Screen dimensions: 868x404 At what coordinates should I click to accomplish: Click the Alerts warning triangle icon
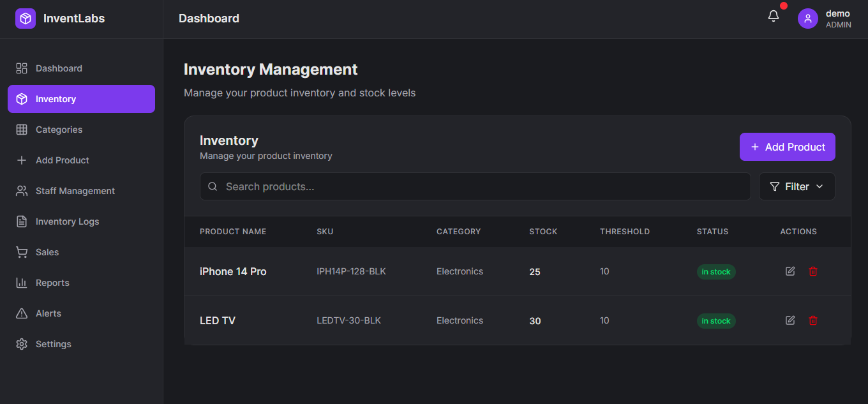22,313
